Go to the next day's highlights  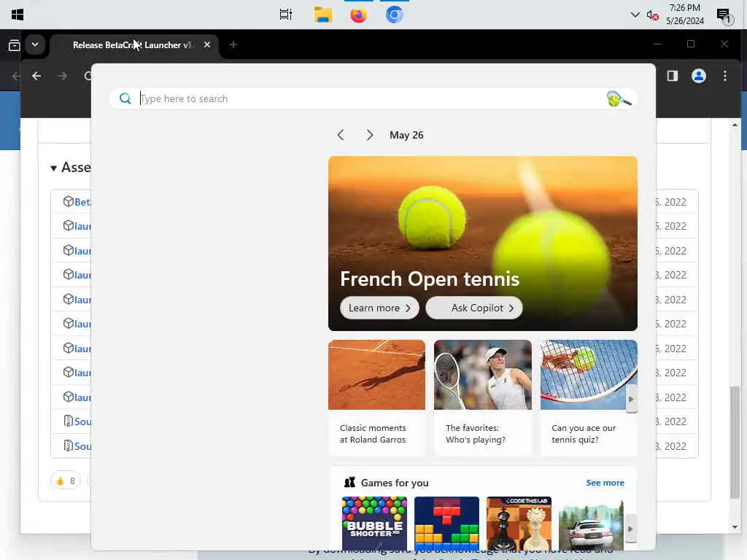[369, 135]
